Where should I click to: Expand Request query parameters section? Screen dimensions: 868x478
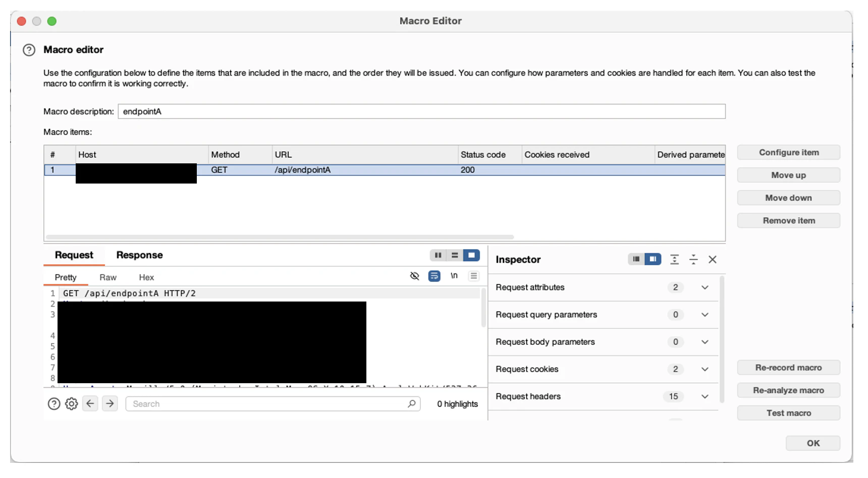point(705,315)
